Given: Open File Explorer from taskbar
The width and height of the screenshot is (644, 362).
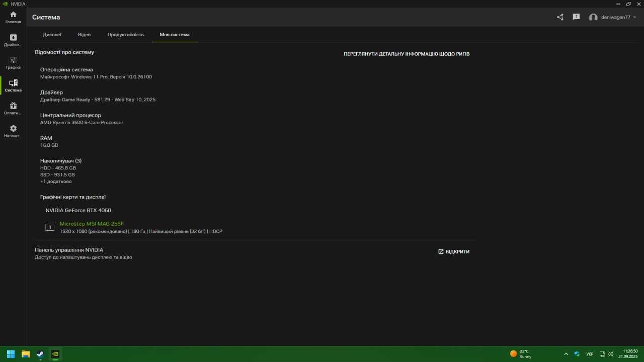Looking at the screenshot, I should (26, 354).
